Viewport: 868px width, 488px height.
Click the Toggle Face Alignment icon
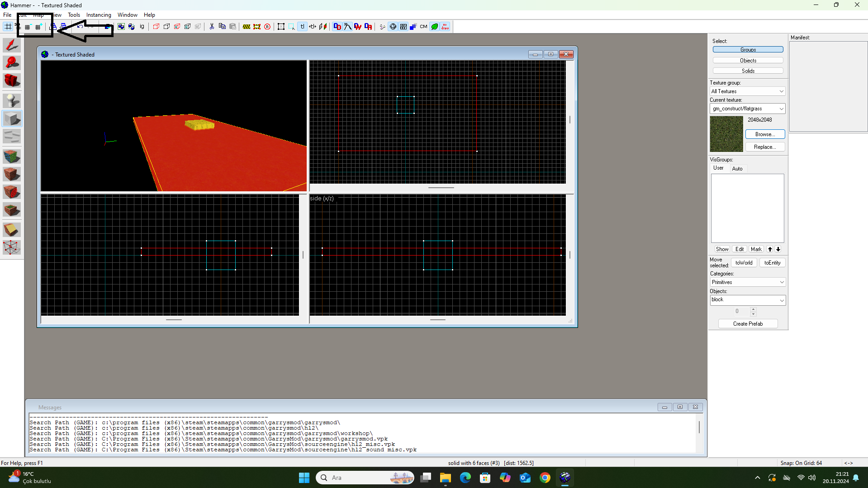[x=323, y=27]
